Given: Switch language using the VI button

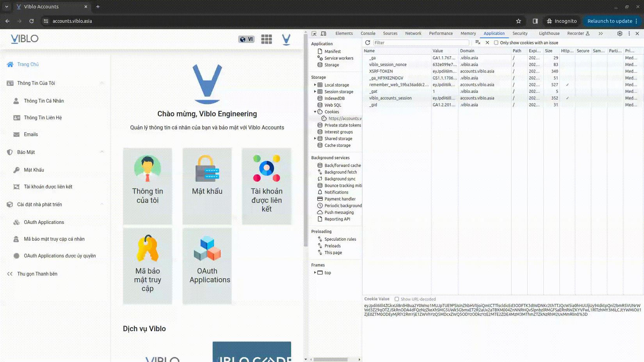Looking at the screenshot, I should pyautogui.click(x=246, y=39).
